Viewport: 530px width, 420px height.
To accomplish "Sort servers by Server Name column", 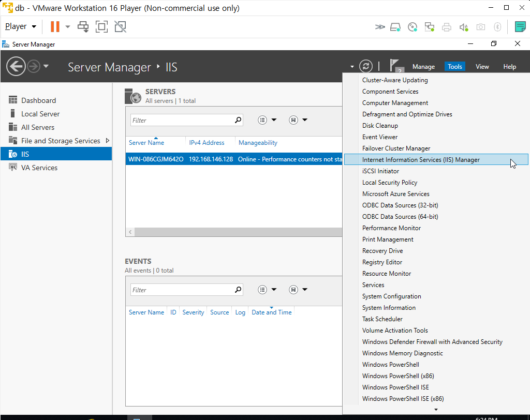I will coord(146,143).
